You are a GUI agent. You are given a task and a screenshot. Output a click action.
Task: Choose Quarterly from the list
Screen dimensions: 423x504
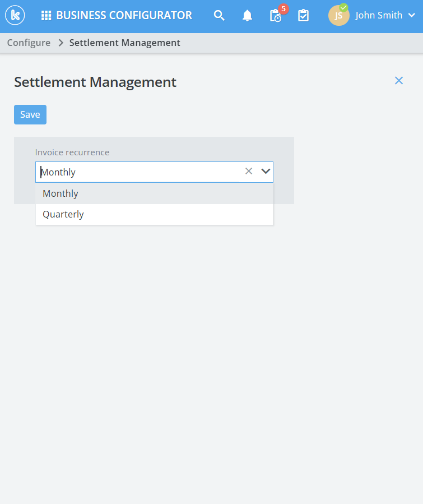(x=63, y=214)
